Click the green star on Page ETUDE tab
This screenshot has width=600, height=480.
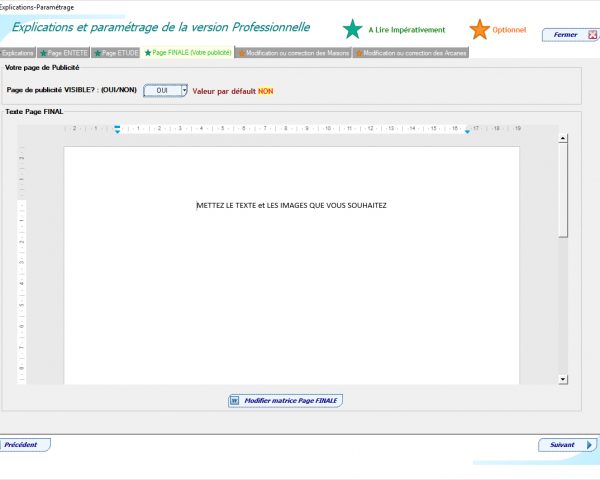click(98, 53)
